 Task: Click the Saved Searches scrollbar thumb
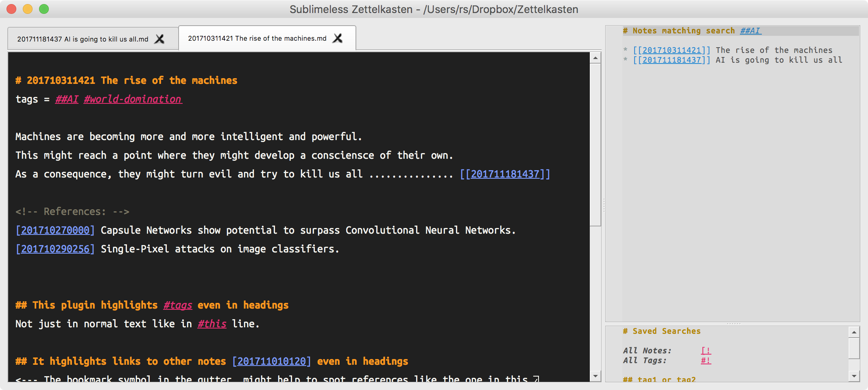coord(854,348)
